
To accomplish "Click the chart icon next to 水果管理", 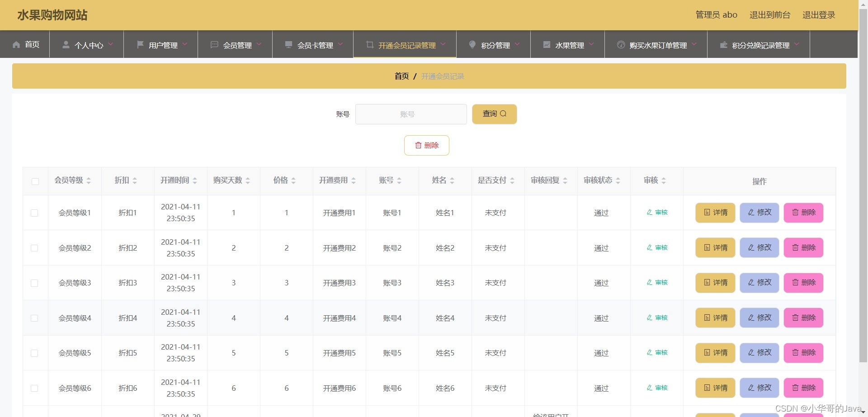I will [x=547, y=44].
